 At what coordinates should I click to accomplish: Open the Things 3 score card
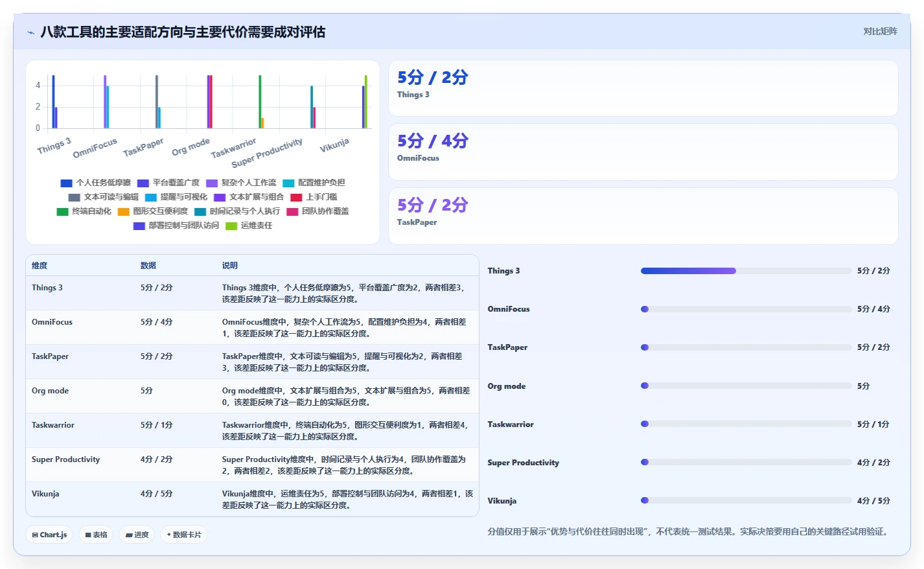tap(643, 88)
